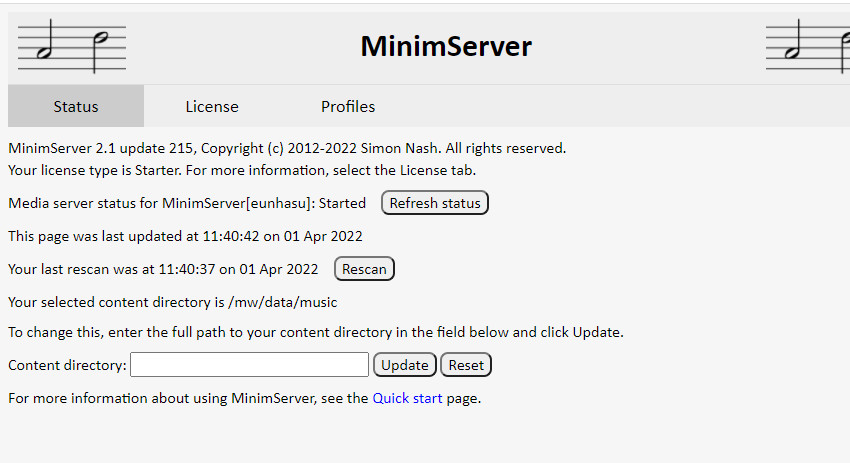Click the page last updated timestamp
Screen dimensions: 850x463
[x=185, y=236]
